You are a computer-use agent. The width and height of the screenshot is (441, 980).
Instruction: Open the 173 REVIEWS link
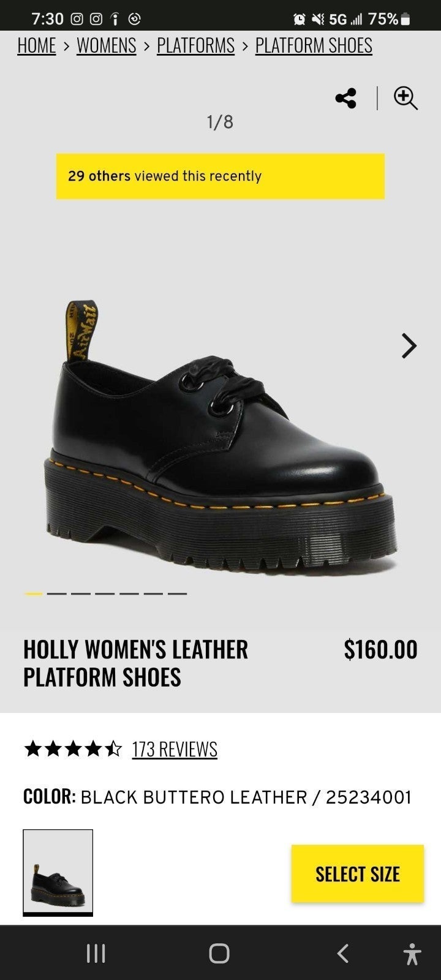(x=175, y=749)
